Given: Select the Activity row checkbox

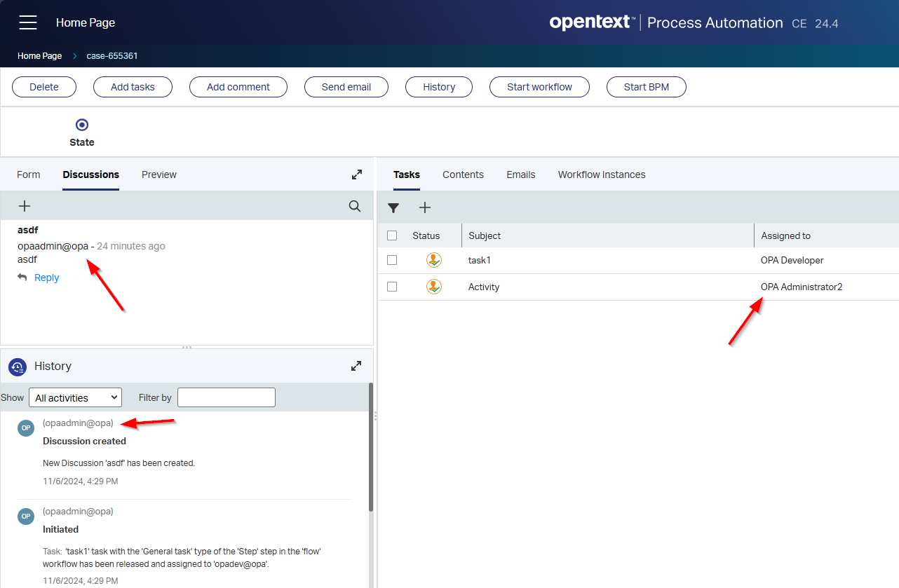Looking at the screenshot, I should 392,287.
